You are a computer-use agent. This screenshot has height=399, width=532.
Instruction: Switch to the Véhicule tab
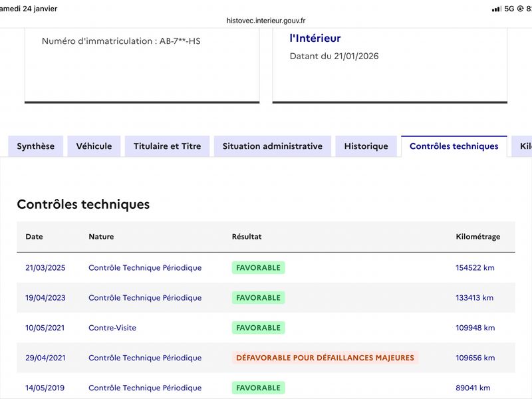click(x=94, y=146)
